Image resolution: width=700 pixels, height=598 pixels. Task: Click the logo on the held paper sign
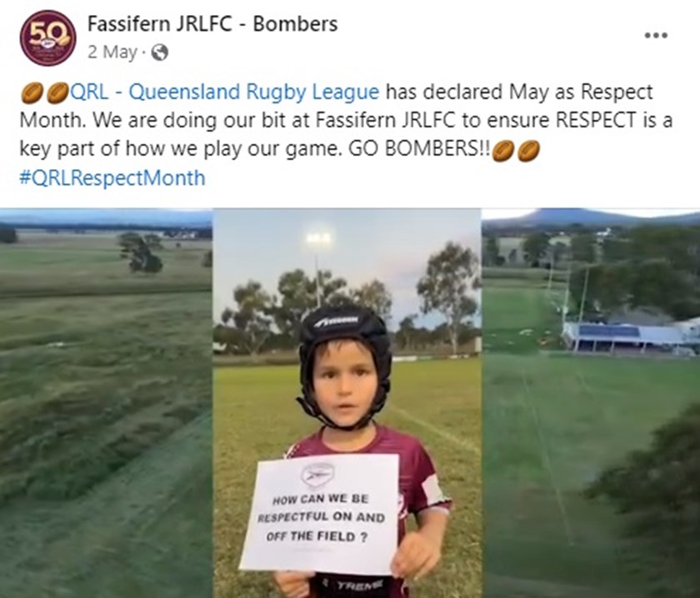(x=317, y=474)
